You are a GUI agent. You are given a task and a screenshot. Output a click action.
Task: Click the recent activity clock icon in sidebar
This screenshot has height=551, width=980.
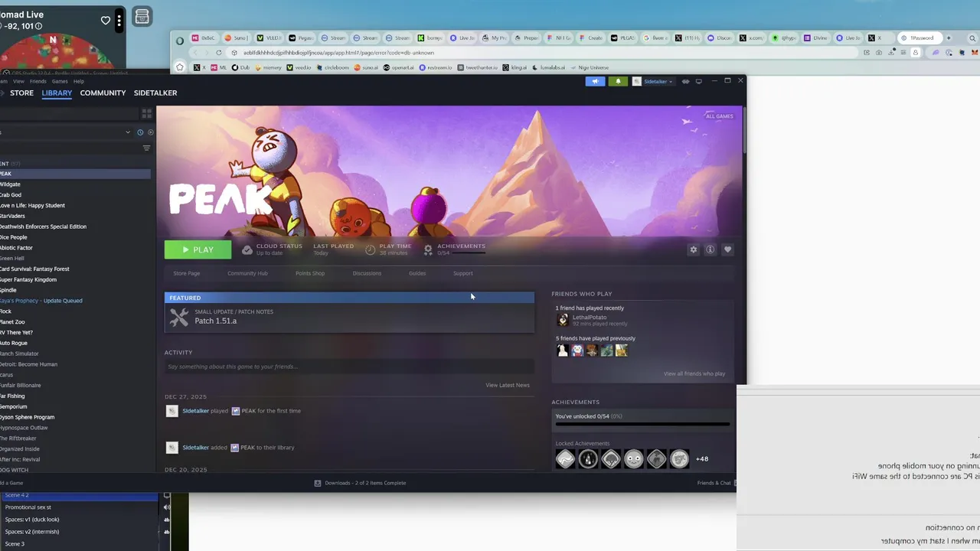(x=140, y=132)
